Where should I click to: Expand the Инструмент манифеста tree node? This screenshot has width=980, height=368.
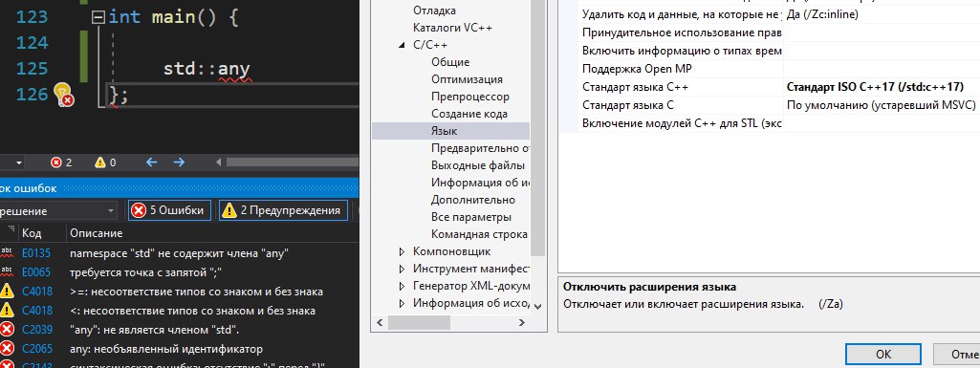click(x=402, y=270)
